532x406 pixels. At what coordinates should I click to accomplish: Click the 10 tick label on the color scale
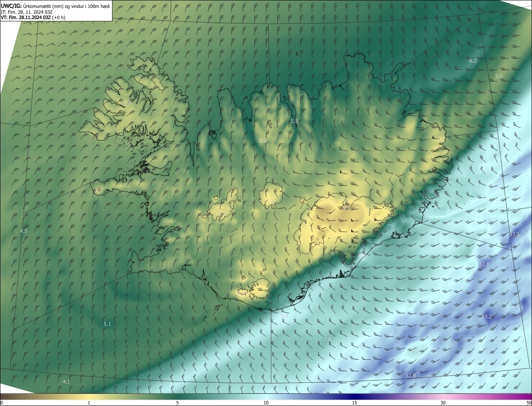pyautogui.click(x=266, y=403)
